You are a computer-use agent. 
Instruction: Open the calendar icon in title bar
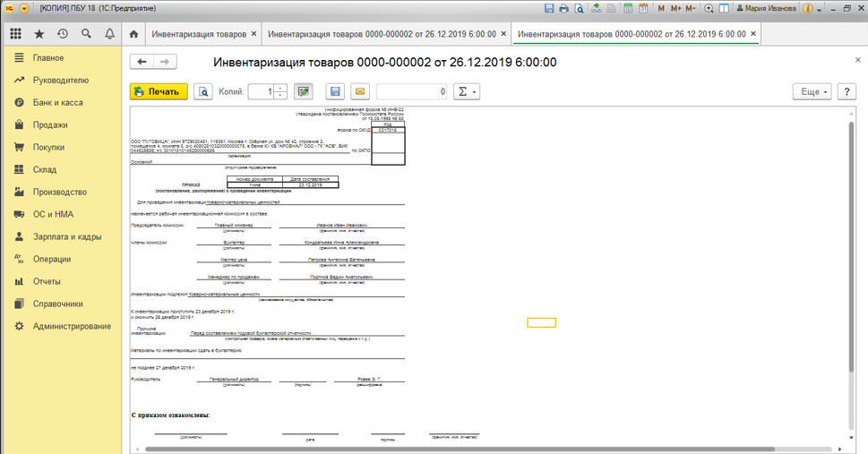(x=643, y=8)
